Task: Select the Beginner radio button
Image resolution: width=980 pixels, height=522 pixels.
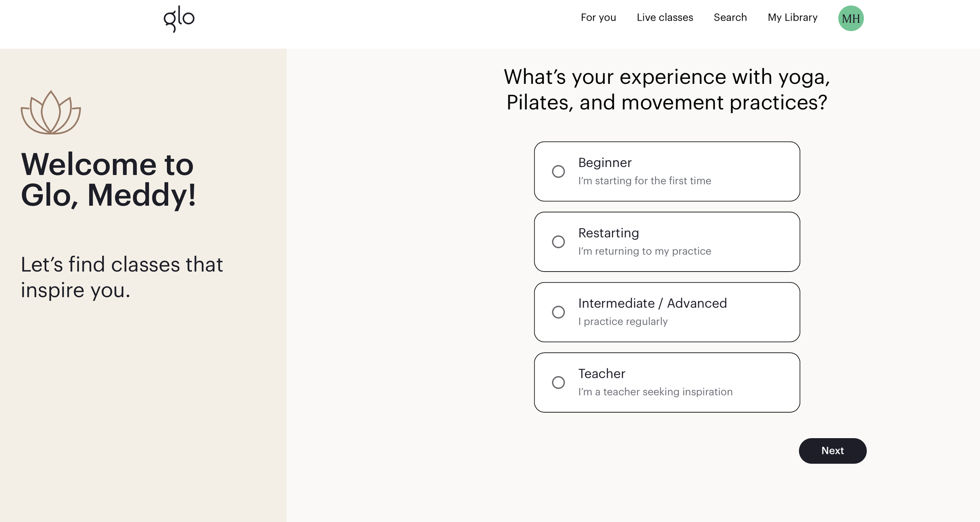Action: [x=558, y=171]
